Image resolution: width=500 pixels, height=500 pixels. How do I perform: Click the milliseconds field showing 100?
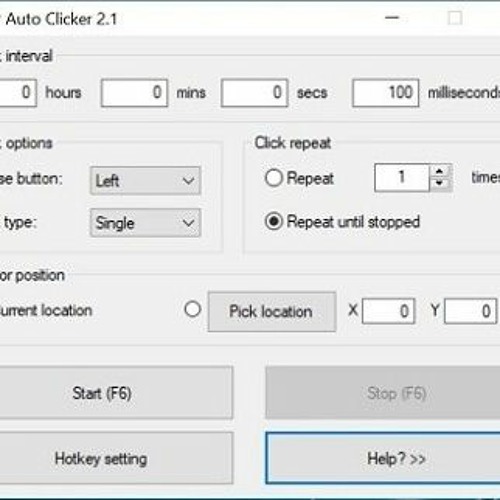coord(386,93)
